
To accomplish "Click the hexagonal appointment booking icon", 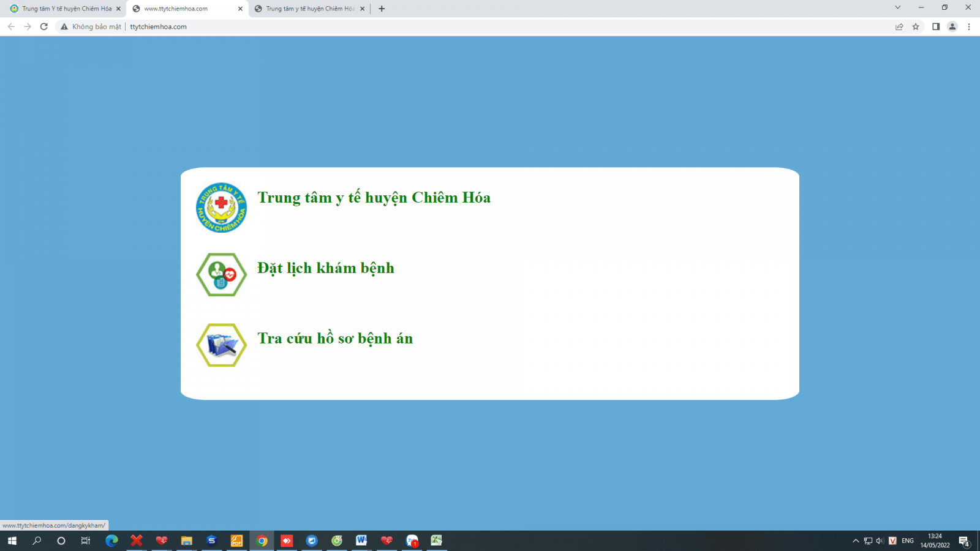I will [x=221, y=275].
